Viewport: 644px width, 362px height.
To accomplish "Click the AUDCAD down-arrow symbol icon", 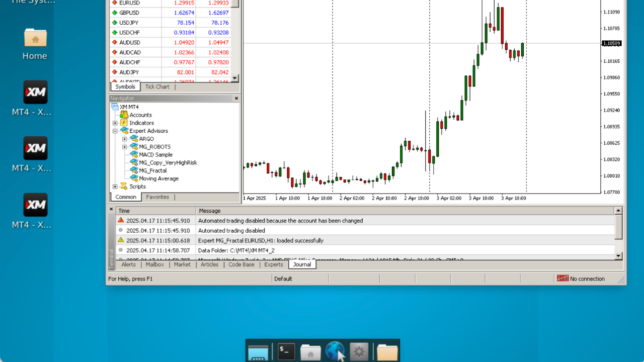I will coord(115,52).
